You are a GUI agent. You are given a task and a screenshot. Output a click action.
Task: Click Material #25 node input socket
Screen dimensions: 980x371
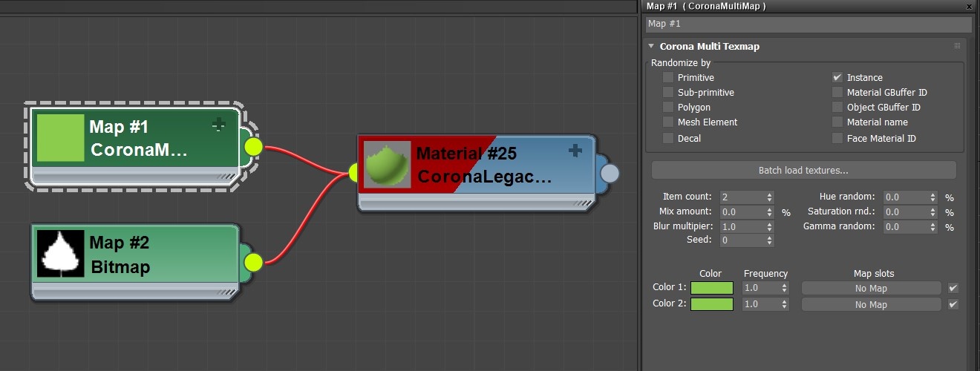[x=353, y=174]
